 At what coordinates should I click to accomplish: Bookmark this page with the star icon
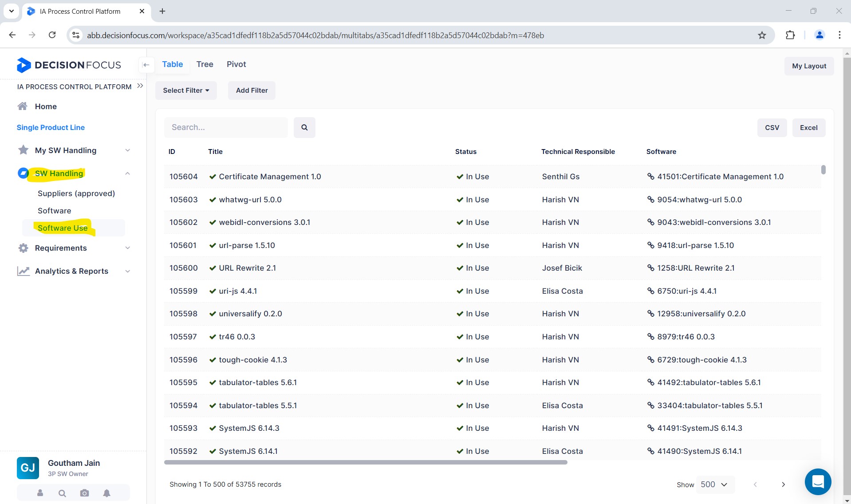coord(762,35)
